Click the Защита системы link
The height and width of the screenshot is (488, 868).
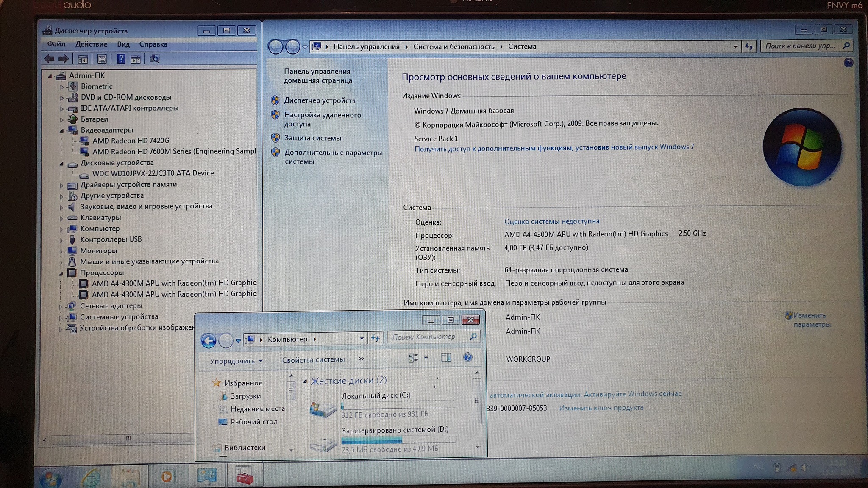point(312,138)
